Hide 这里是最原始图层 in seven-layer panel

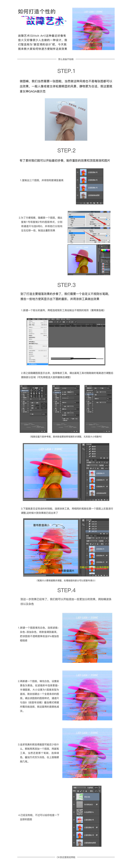(x=74, y=843)
